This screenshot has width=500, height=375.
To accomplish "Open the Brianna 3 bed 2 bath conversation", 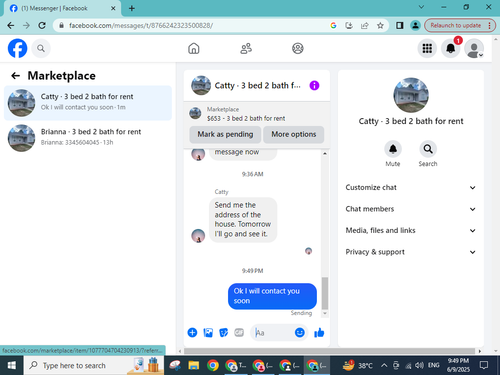I will click(x=88, y=138).
